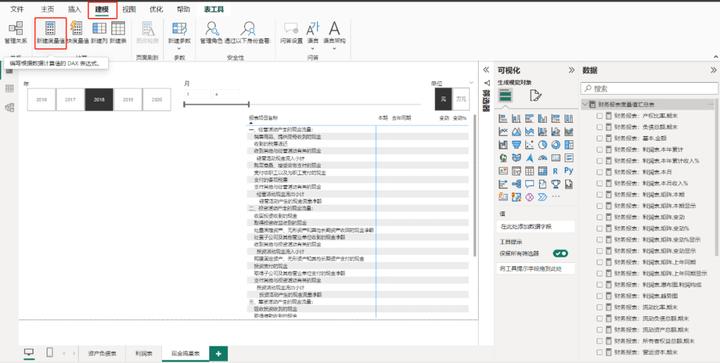Viewport: 720px width, 363px height.
Task: Select gauge visual
Action: (x=543, y=158)
